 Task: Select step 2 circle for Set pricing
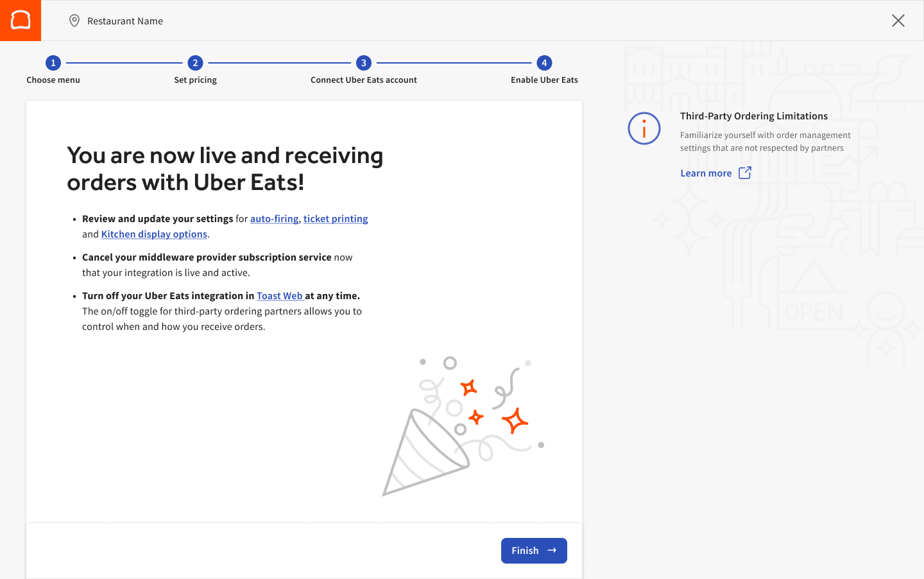tap(195, 63)
